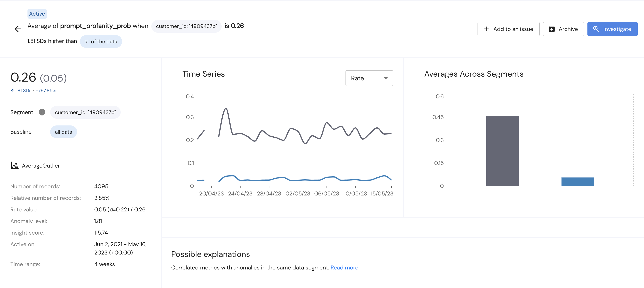The height and width of the screenshot is (288, 644).
Task: Click the magnifier icon in Investigate
Action: 596,29
